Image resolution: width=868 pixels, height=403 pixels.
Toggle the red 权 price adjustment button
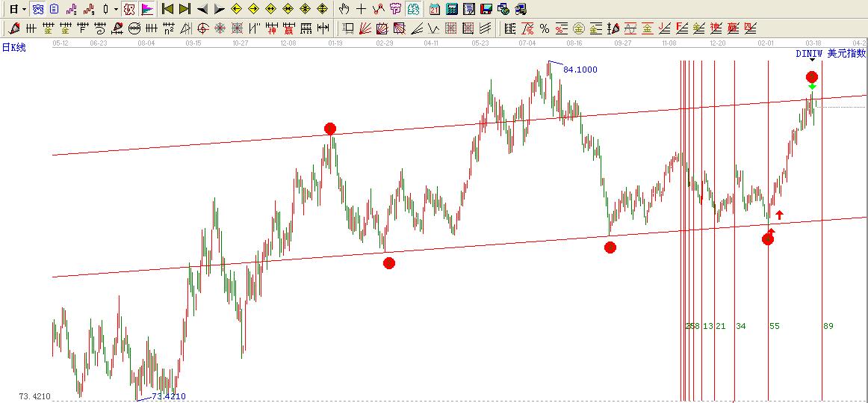128,9
